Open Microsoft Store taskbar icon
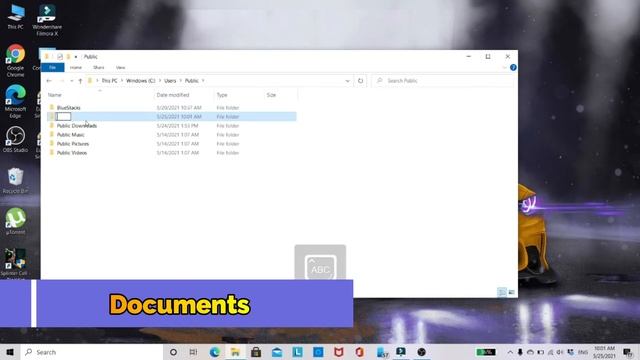 pos(256,352)
